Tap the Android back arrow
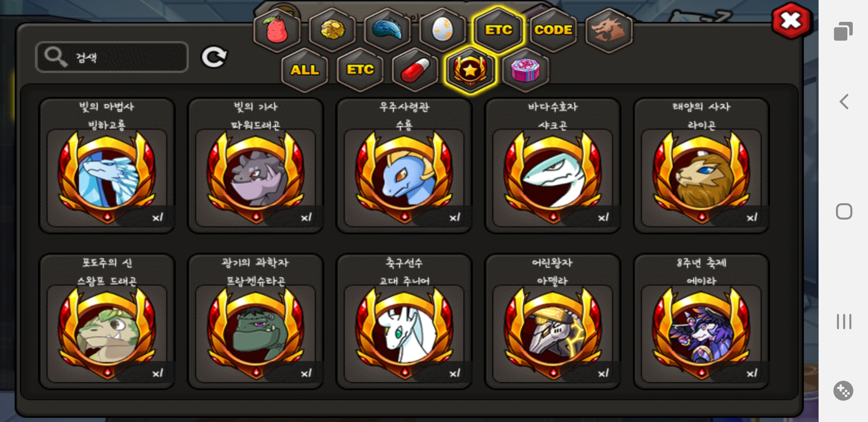868x422 pixels. pyautogui.click(x=844, y=102)
